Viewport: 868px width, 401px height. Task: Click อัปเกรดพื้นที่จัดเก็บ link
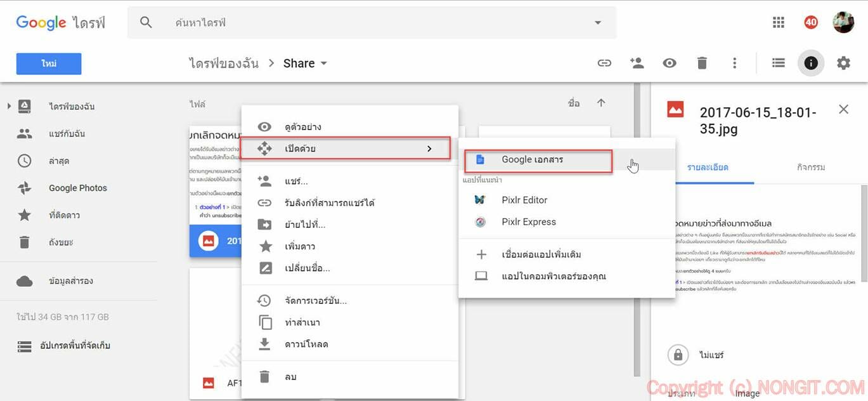(x=75, y=346)
